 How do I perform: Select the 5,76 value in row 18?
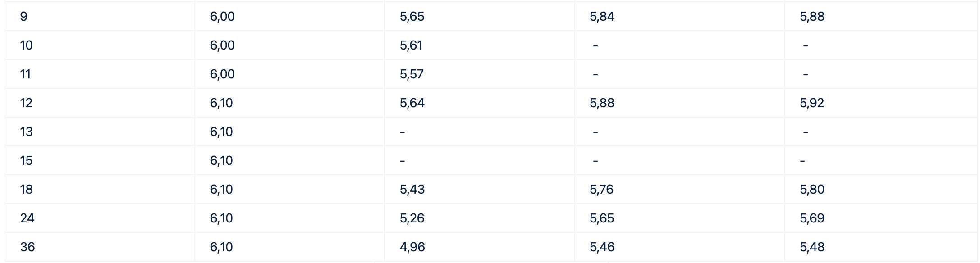(601, 190)
